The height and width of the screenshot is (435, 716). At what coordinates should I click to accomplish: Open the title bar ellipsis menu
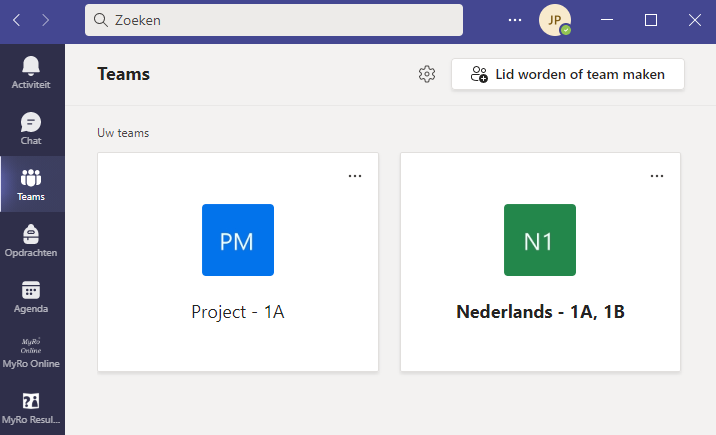tap(515, 19)
